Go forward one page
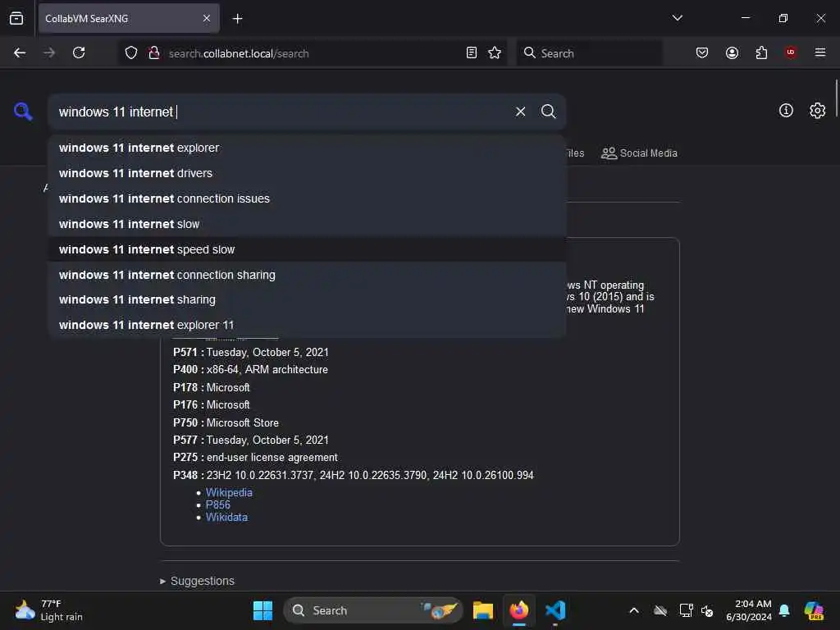 click(x=49, y=52)
